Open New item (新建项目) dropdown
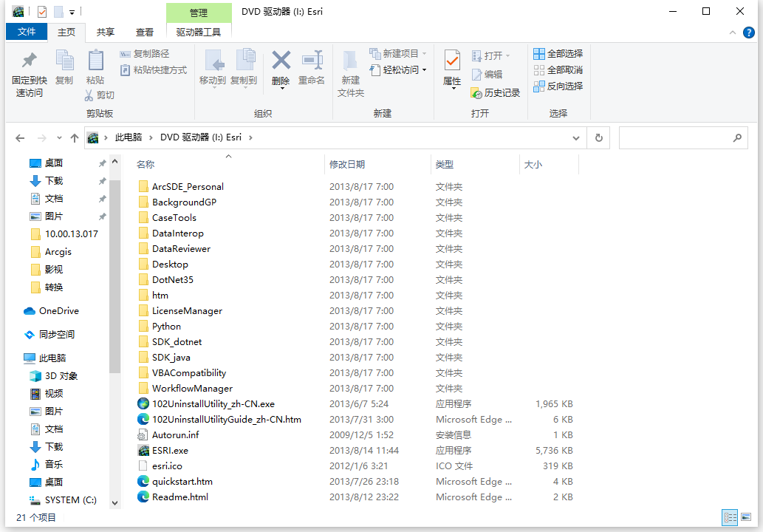763x532 pixels. pos(398,53)
